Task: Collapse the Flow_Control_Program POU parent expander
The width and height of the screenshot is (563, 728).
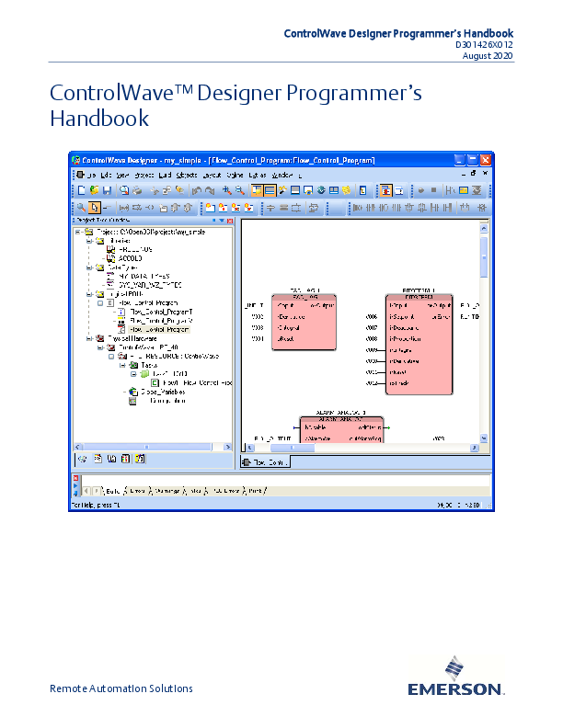Action: (100, 302)
